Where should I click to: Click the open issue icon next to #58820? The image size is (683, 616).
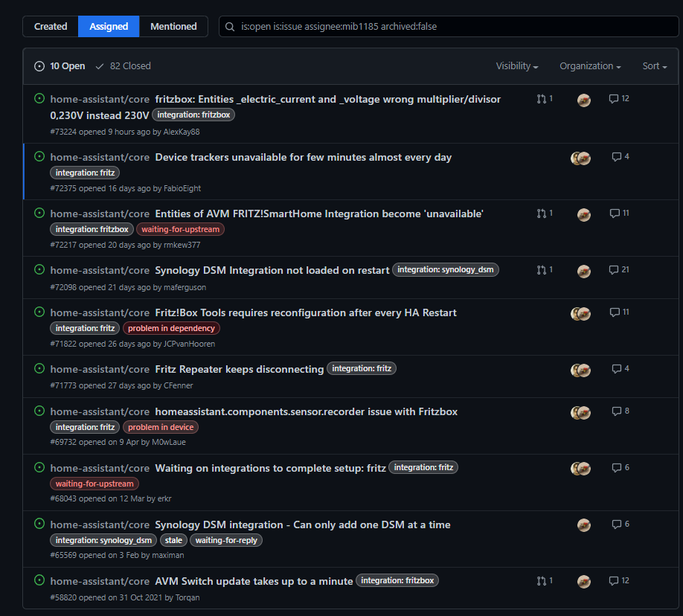(39, 580)
